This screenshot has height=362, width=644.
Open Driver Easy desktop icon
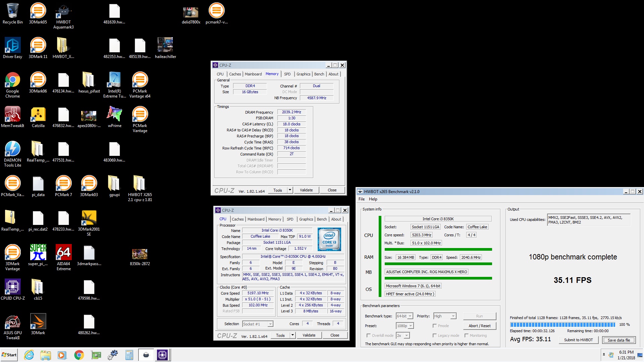click(12, 48)
